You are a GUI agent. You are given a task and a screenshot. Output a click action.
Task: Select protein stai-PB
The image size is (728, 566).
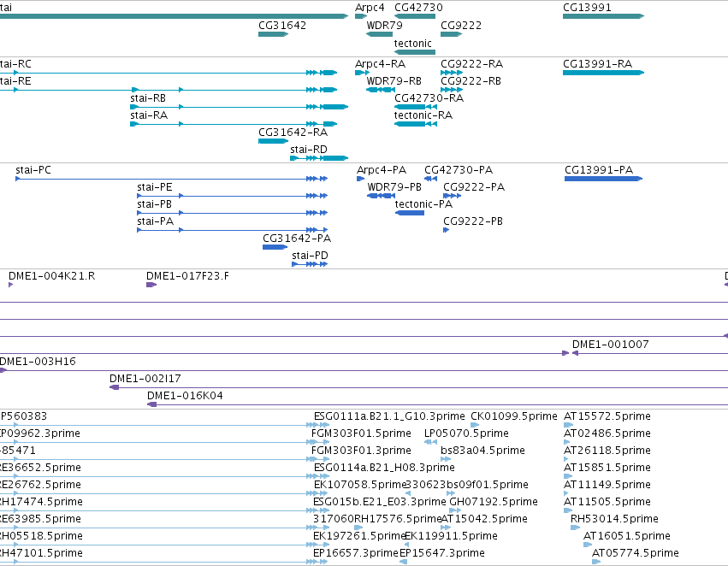coord(232,213)
